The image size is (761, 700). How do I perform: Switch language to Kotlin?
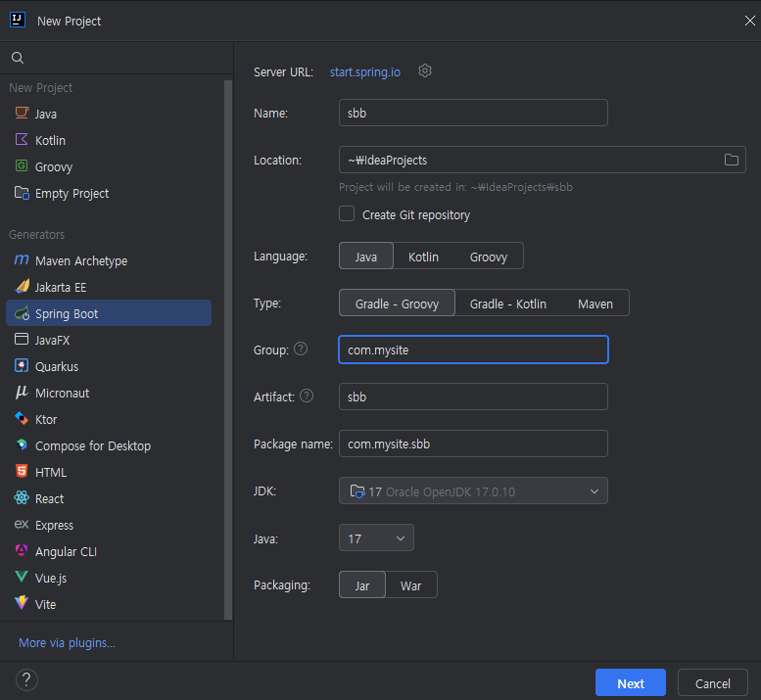[423, 257]
